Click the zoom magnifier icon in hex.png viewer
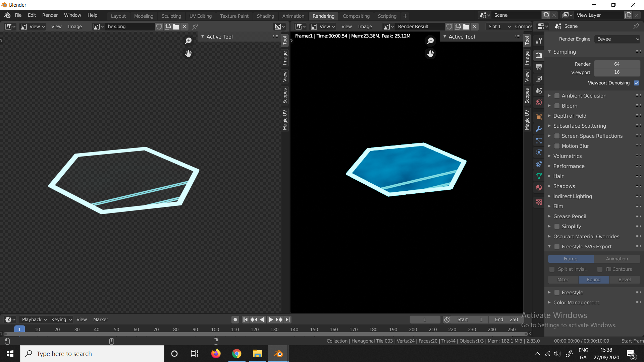The width and height of the screenshot is (644, 362). 188,41
